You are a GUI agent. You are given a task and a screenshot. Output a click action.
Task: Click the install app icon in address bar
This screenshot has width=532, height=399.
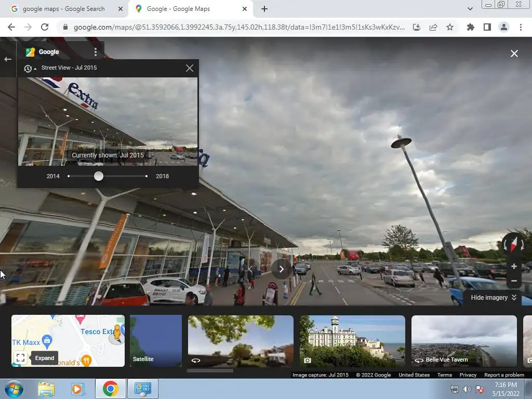click(417, 27)
